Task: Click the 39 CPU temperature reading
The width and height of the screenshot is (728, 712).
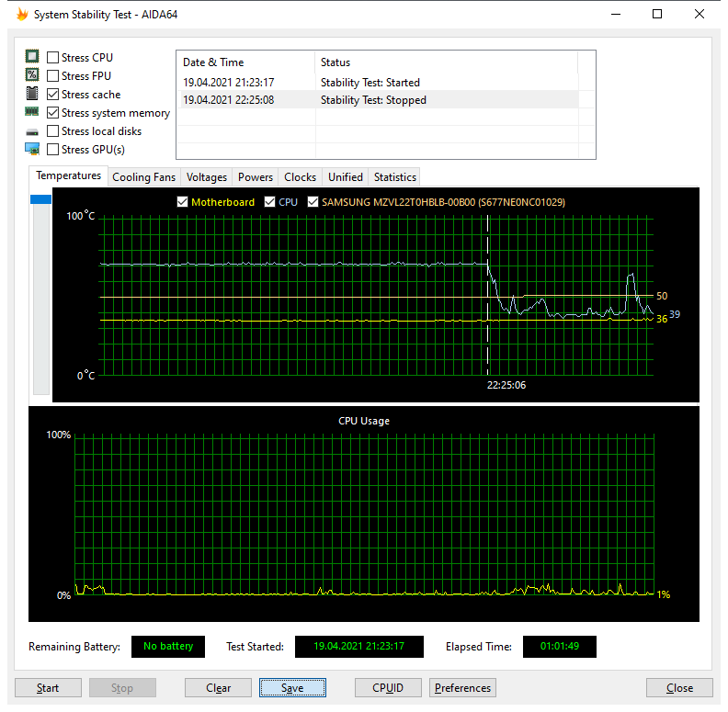Action: 675,314
